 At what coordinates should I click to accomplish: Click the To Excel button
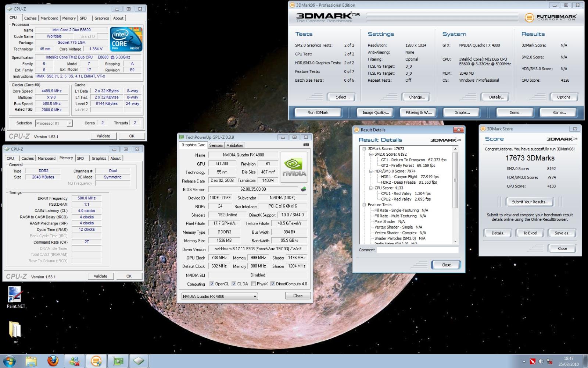click(530, 233)
